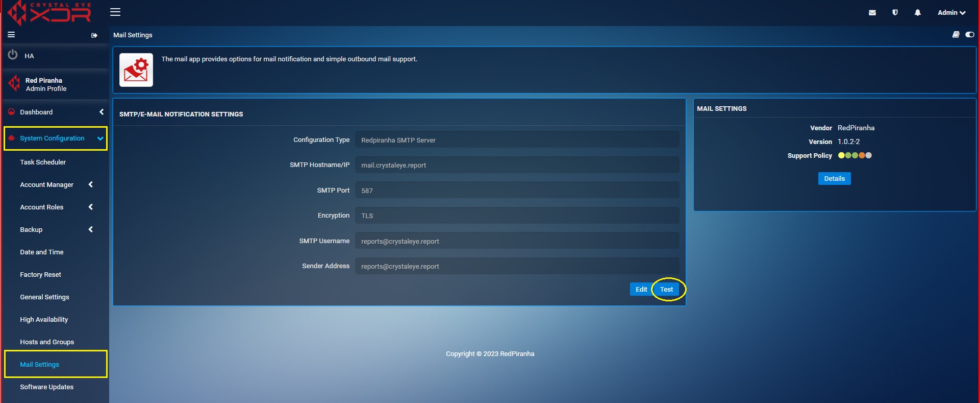This screenshot has height=403, width=980.
Task: Click the System Configuration gear icon
Action: [x=11, y=138]
